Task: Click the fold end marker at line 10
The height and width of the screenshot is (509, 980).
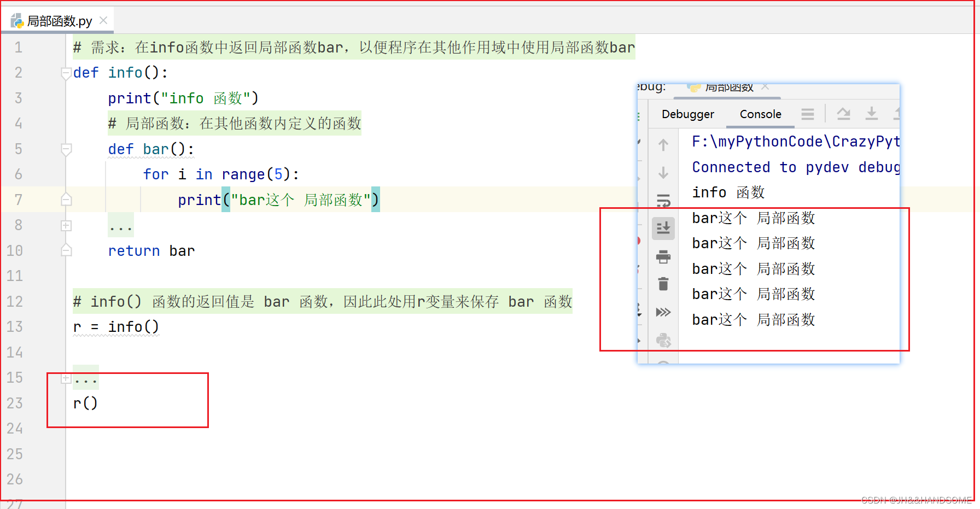Action: click(66, 250)
